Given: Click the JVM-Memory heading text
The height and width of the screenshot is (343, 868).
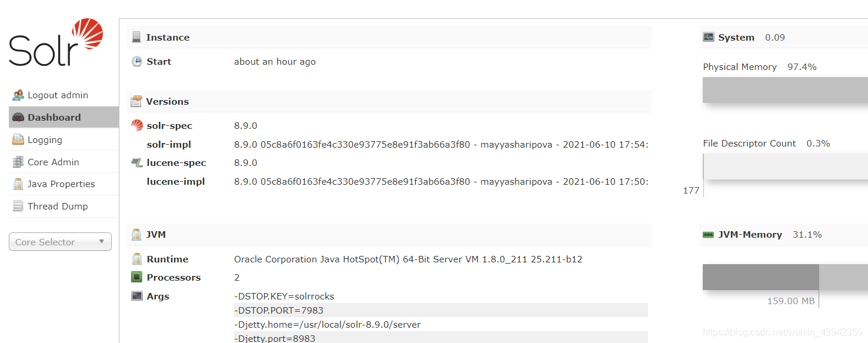Looking at the screenshot, I should (x=750, y=234).
